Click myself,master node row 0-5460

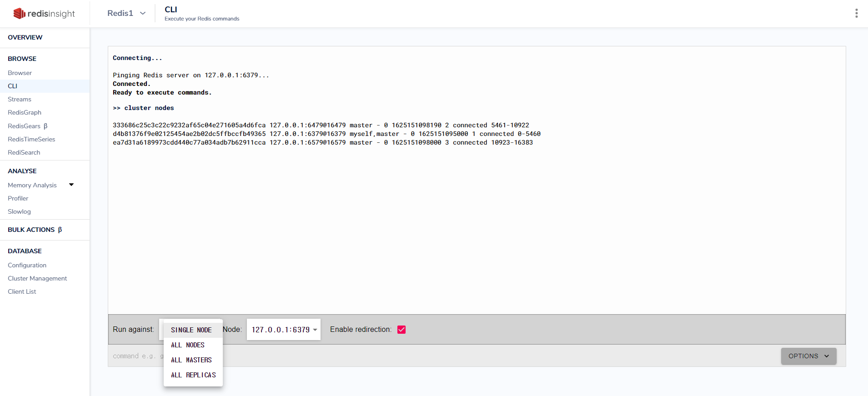(327, 134)
